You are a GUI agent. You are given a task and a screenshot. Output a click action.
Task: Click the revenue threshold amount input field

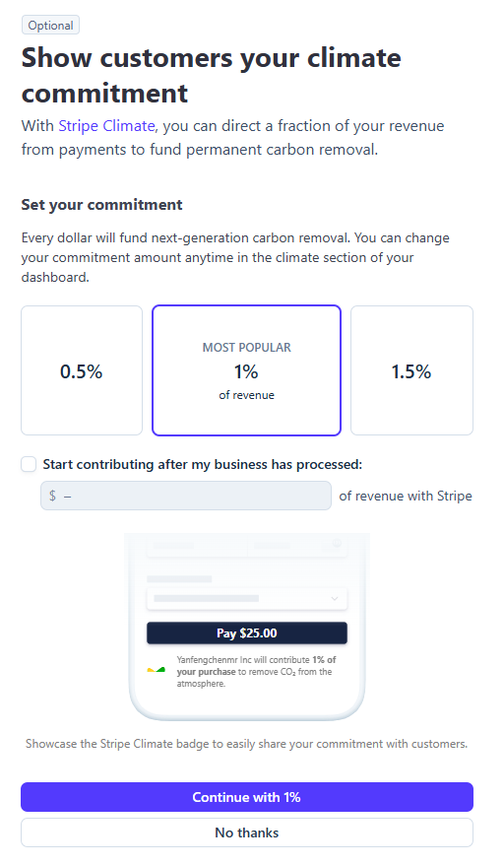[x=186, y=496]
